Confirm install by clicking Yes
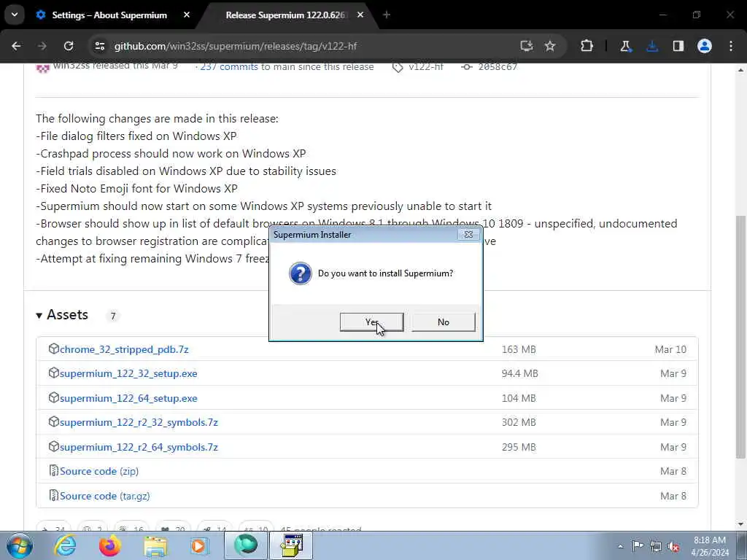The width and height of the screenshot is (747, 560). point(371,322)
